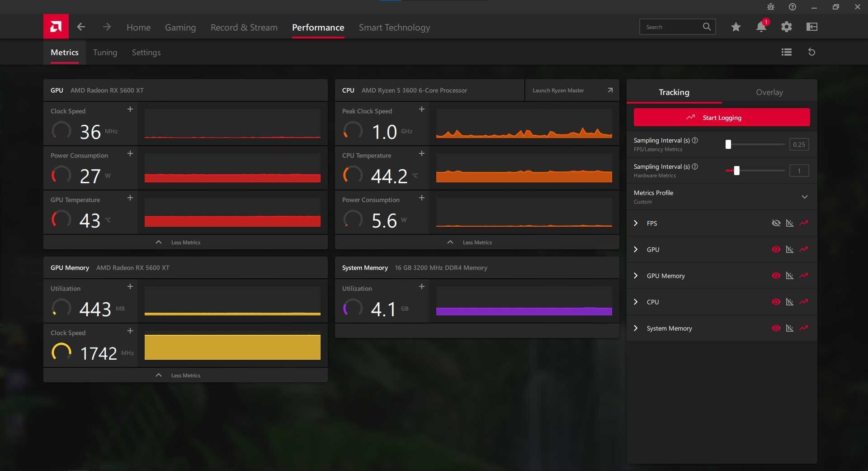Collapse GPU panel with Less Metrics
This screenshot has height=471, width=868.
click(x=185, y=242)
